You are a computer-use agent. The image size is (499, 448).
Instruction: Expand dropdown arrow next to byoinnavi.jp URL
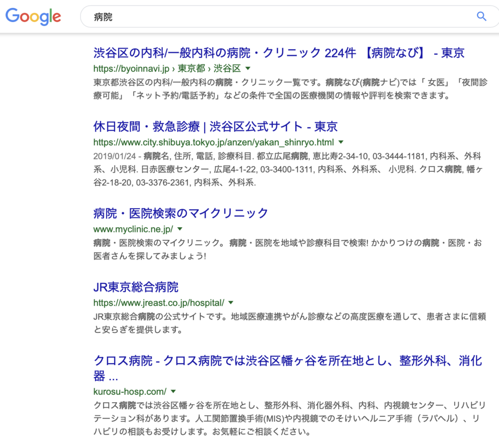(x=248, y=68)
